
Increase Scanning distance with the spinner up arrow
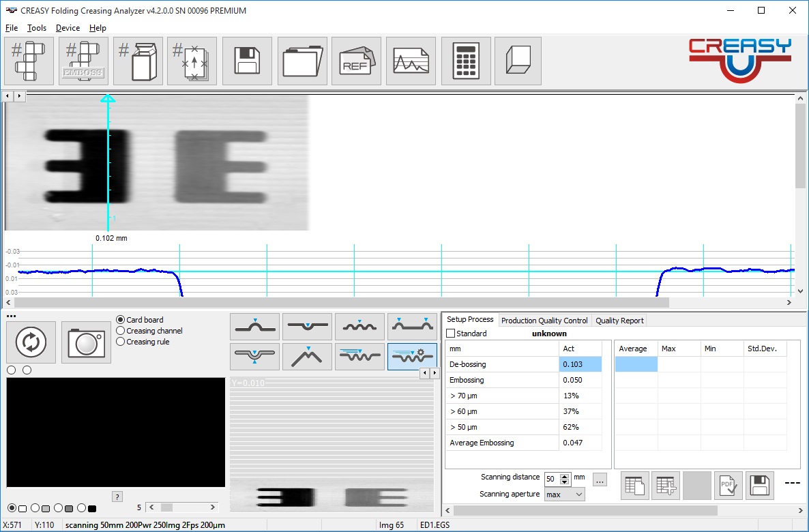coord(564,476)
